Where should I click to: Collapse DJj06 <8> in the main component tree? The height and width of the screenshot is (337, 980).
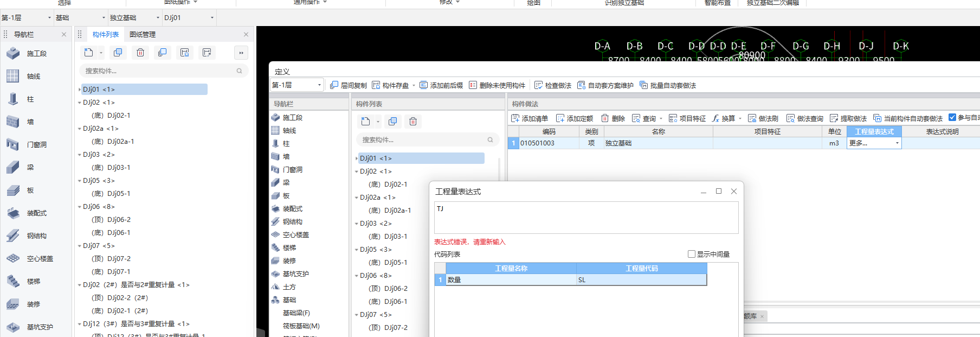(x=80, y=207)
